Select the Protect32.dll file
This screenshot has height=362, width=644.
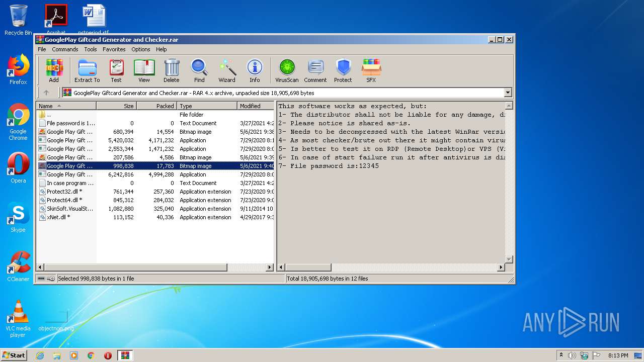pos(155,192)
